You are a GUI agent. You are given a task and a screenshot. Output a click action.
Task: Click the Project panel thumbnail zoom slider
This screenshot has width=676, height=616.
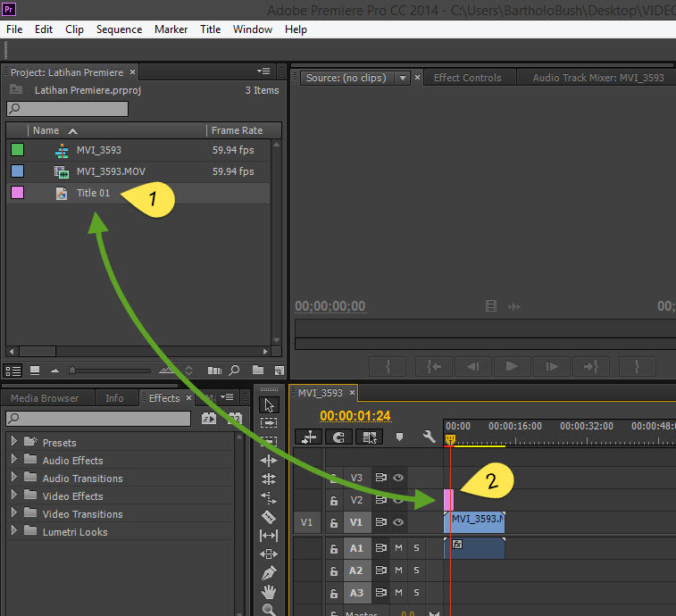click(72, 370)
